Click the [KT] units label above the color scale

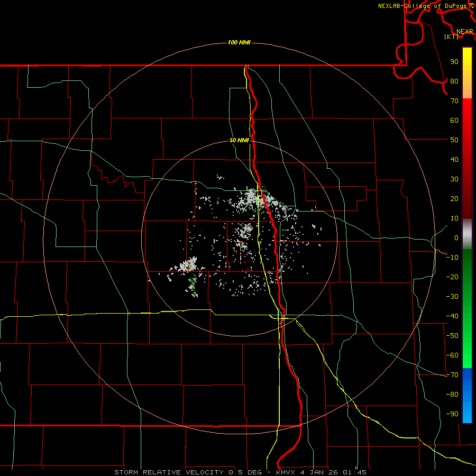pyautogui.click(x=451, y=36)
